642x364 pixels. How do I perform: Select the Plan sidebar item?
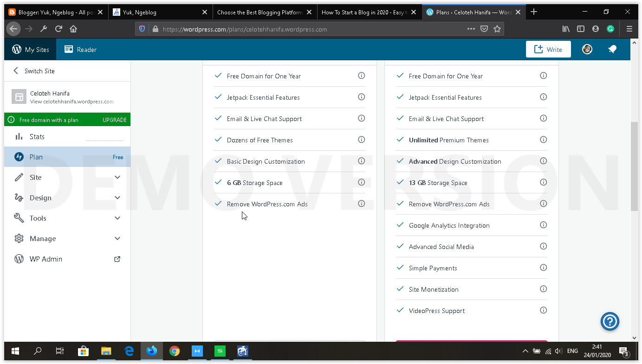[x=67, y=157]
